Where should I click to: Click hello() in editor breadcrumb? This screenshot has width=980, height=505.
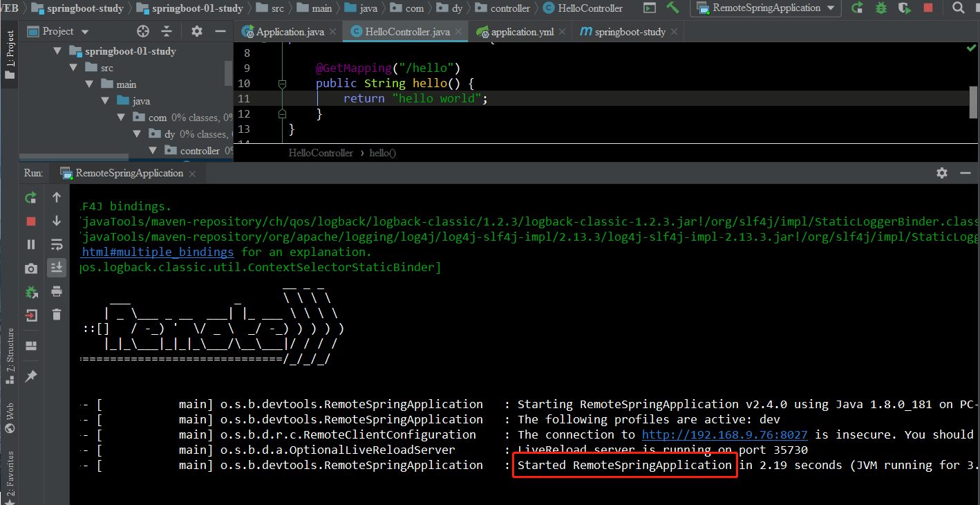(x=383, y=153)
